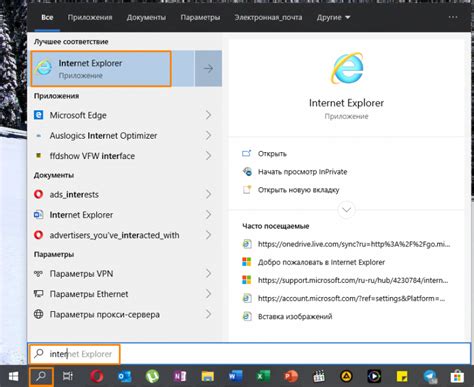Screen dimensions: 474x387
Task: Open account.microsoft.com frequently visited link
Action: (343, 298)
